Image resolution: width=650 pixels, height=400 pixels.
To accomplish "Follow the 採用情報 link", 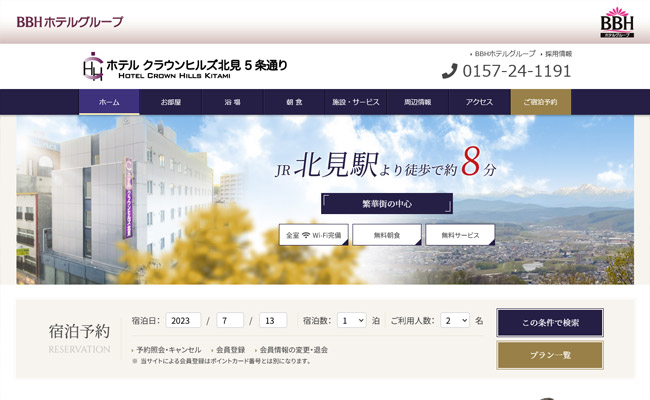I will coord(558,54).
